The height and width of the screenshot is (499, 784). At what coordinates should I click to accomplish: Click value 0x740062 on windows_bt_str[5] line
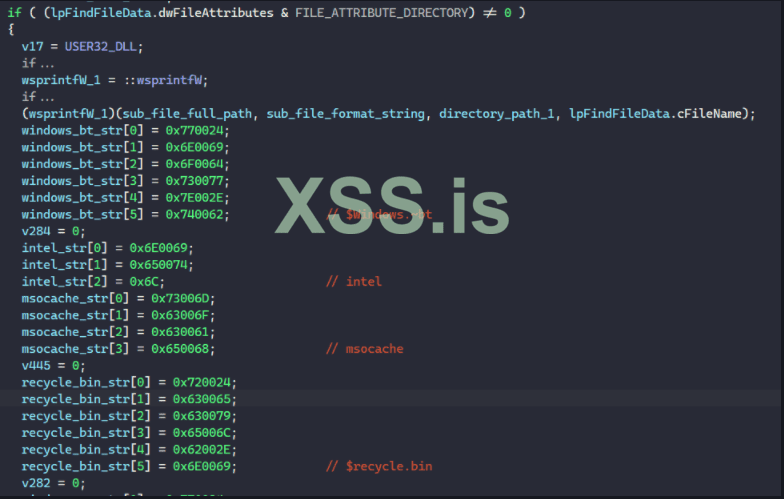pos(194,214)
